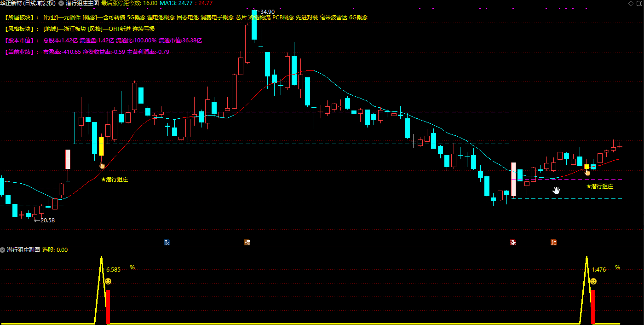Select the 潜行狙庄副图 indicator label
Screen dimensions: 644x325
point(23,250)
